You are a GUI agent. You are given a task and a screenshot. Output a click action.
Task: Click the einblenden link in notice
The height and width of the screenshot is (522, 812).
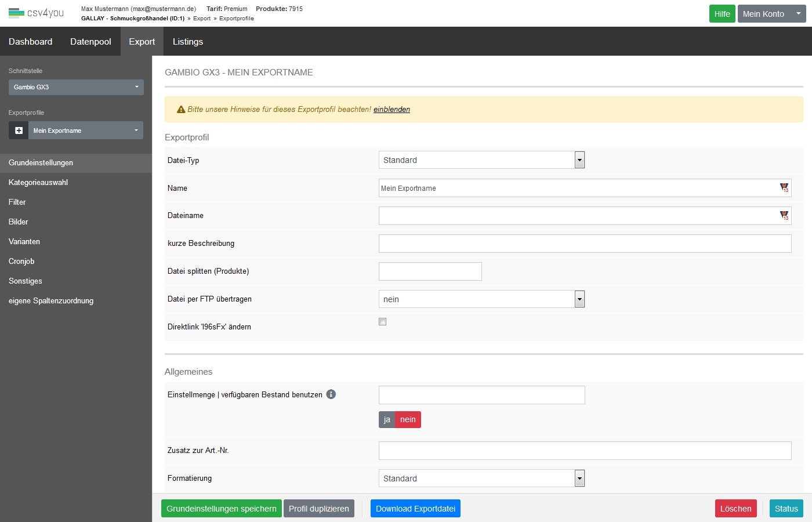point(391,110)
